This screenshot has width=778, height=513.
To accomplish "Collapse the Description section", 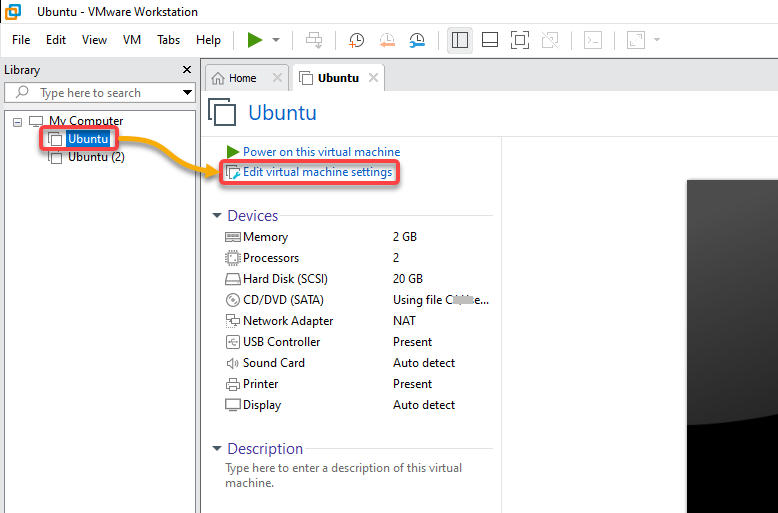I will [x=217, y=449].
